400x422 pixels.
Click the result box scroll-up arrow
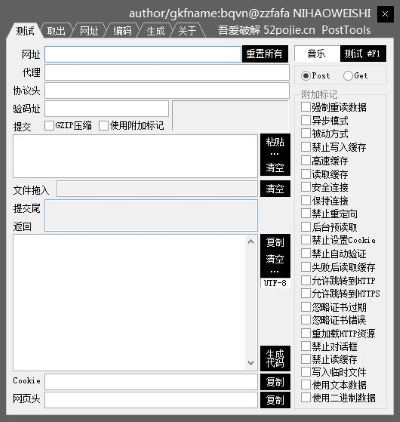click(x=251, y=242)
